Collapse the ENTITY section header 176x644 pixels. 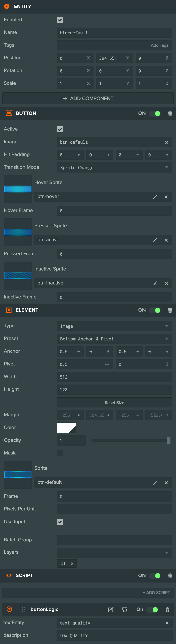click(7, 7)
